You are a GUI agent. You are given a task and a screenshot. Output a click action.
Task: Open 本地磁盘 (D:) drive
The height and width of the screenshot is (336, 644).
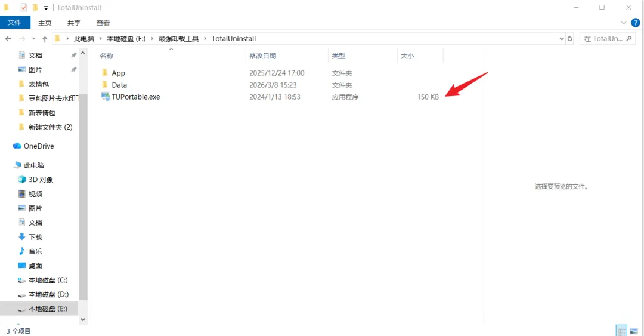pos(48,294)
